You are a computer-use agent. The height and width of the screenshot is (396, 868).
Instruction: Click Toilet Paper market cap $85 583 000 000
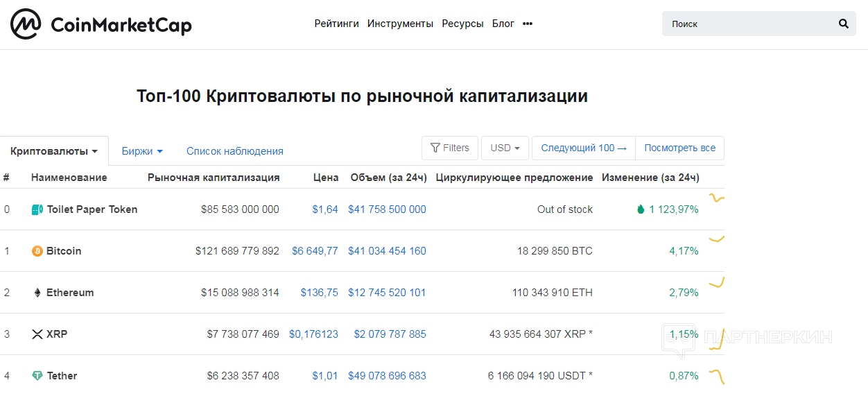[x=240, y=209]
